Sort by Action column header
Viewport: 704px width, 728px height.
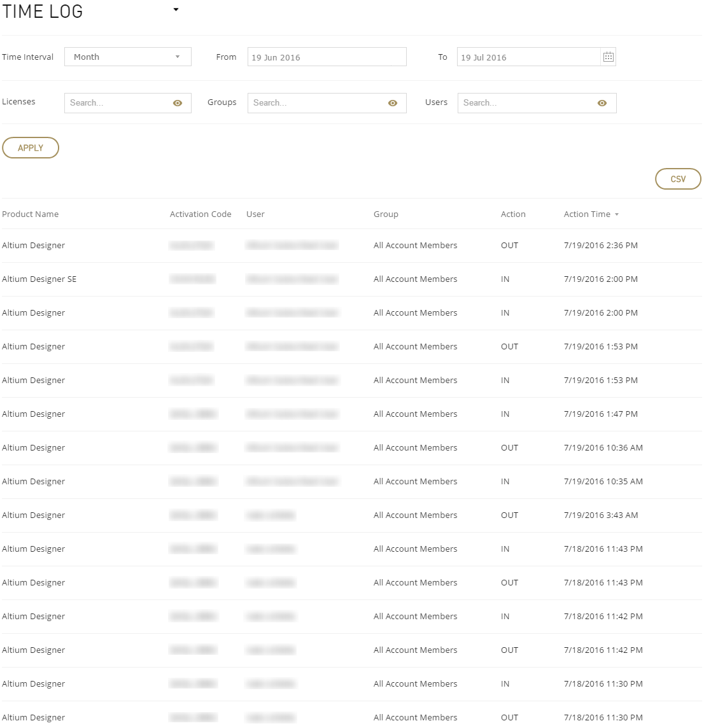[513, 214]
